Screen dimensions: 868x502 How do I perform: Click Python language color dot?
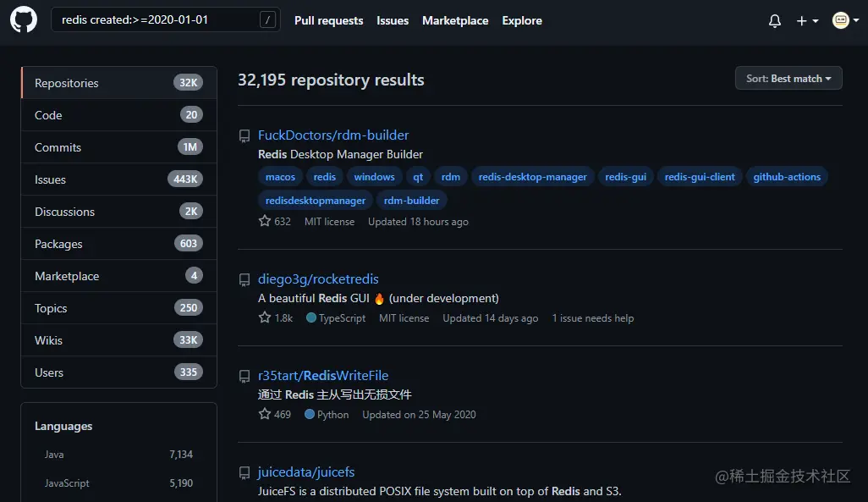pos(310,414)
